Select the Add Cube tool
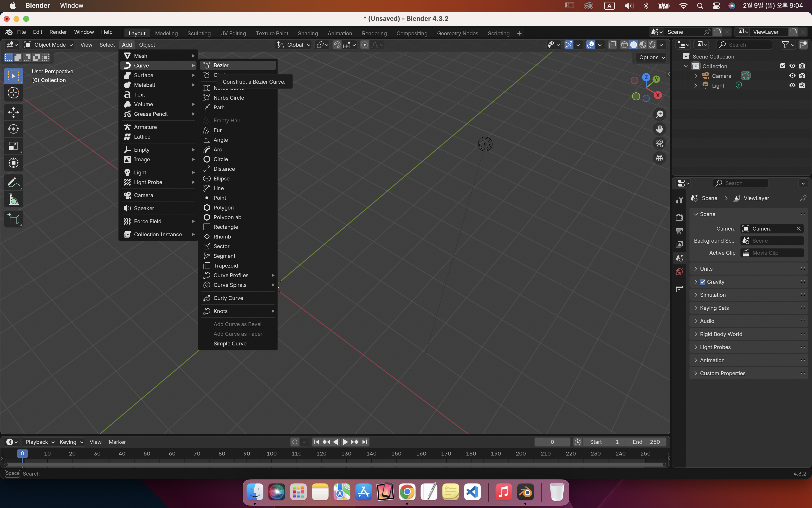This screenshot has height=508, width=812. pos(14,219)
